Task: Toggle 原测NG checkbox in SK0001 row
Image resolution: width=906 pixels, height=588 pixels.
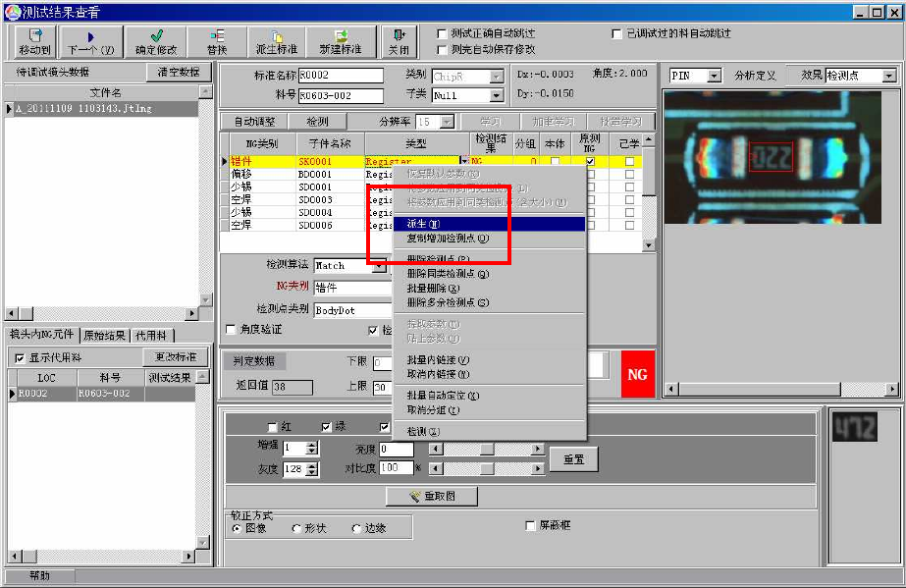Action: (x=589, y=162)
